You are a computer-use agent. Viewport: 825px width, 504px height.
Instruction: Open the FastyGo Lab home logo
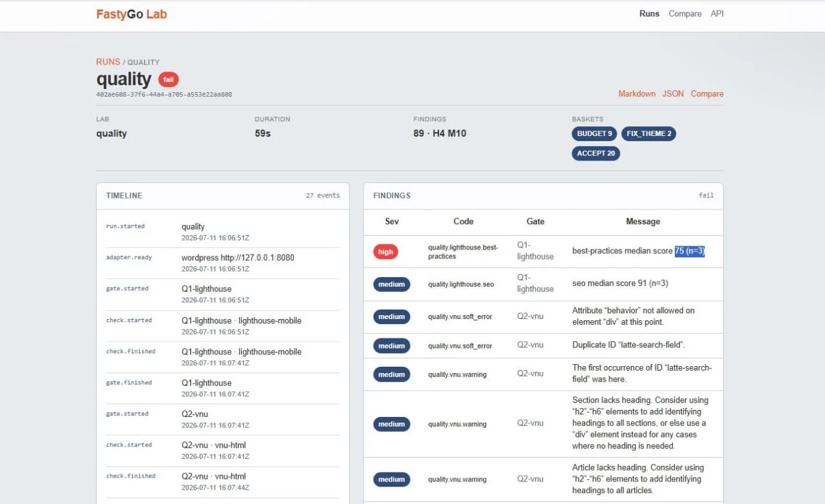point(131,14)
